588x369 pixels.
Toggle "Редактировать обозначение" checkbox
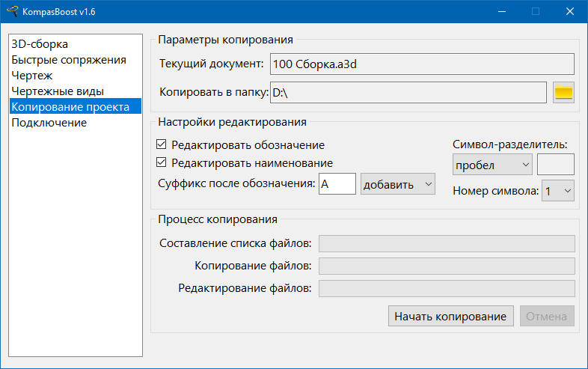[161, 145]
